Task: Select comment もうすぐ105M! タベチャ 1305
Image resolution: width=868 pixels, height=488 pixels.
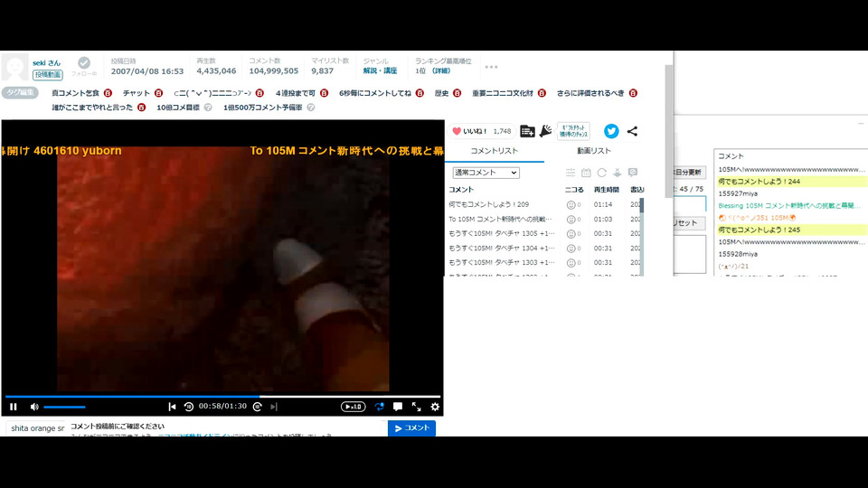Action: tap(502, 233)
